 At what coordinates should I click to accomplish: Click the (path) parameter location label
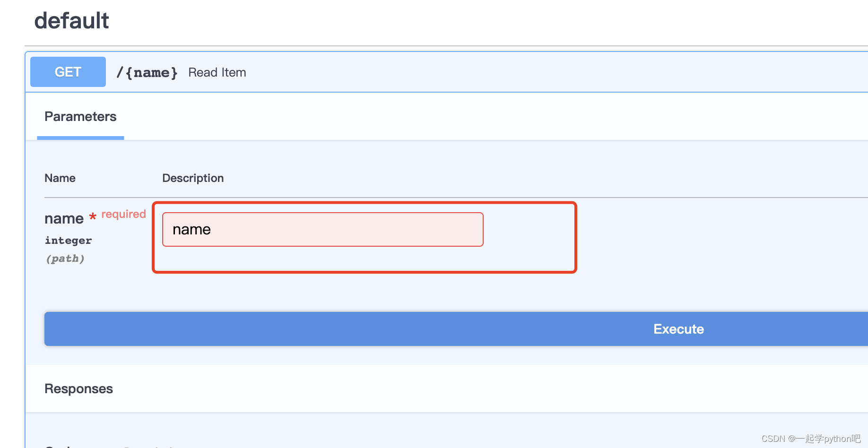coord(65,258)
